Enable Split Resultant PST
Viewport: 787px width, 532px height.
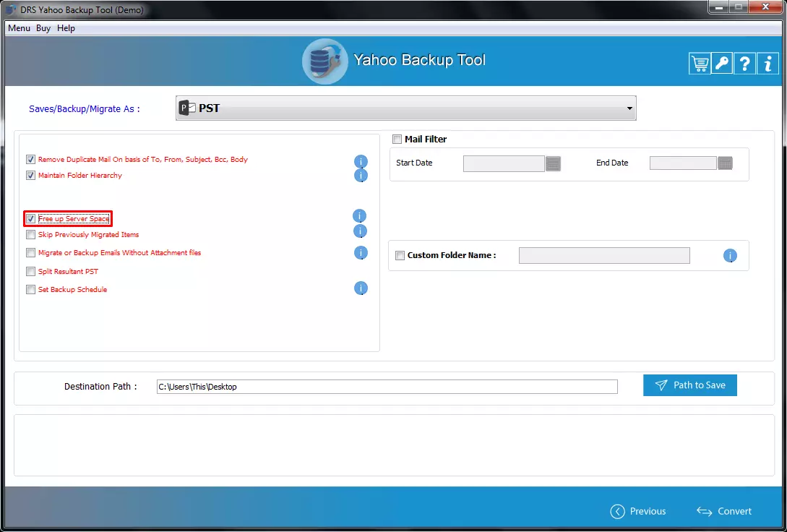pos(30,272)
